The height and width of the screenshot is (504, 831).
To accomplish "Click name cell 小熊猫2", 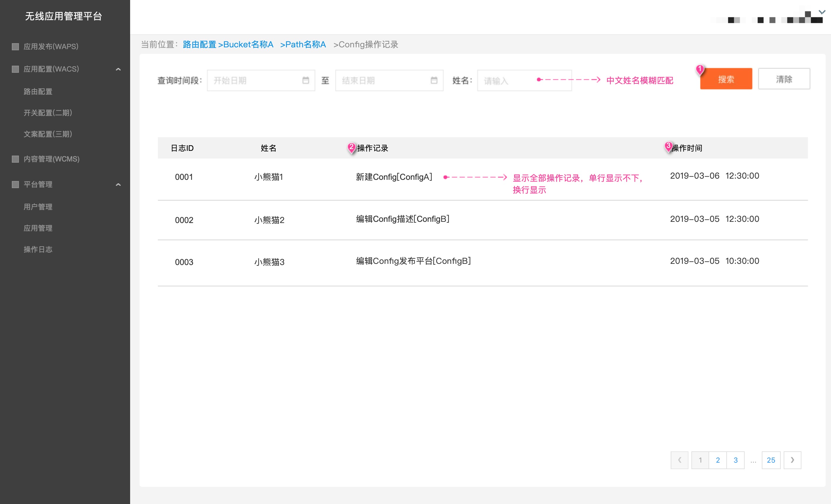I will [x=269, y=220].
